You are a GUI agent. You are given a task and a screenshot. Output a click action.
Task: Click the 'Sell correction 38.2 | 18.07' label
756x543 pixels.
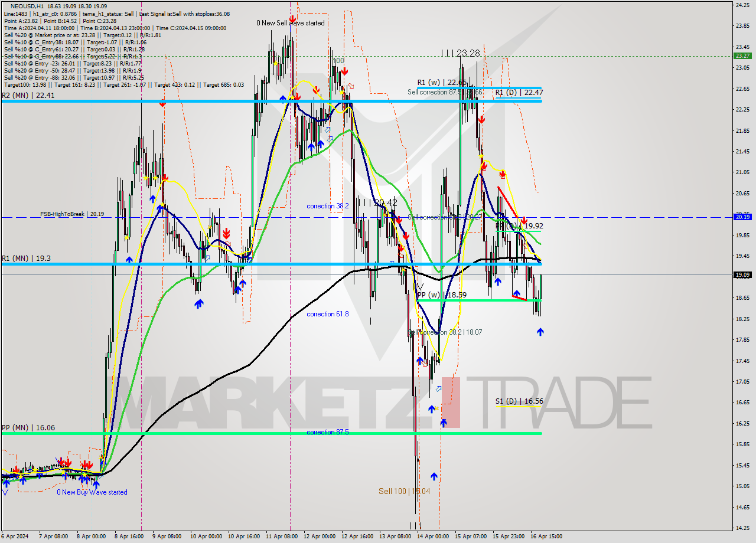447,332
